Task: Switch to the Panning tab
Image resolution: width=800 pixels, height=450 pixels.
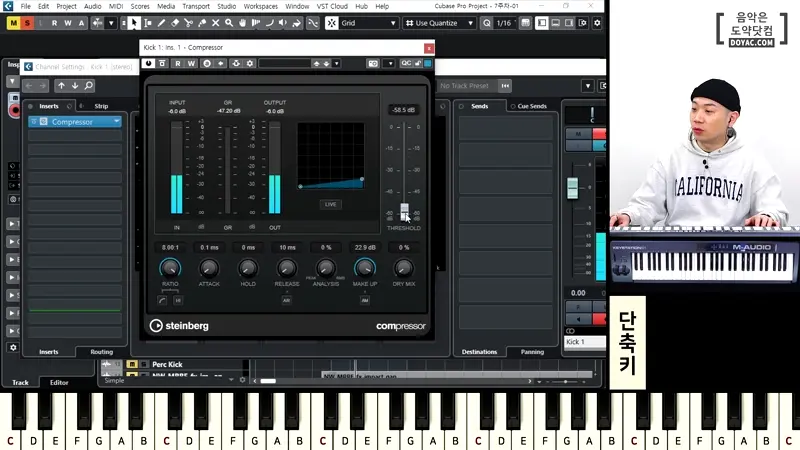Action: pos(532,352)
